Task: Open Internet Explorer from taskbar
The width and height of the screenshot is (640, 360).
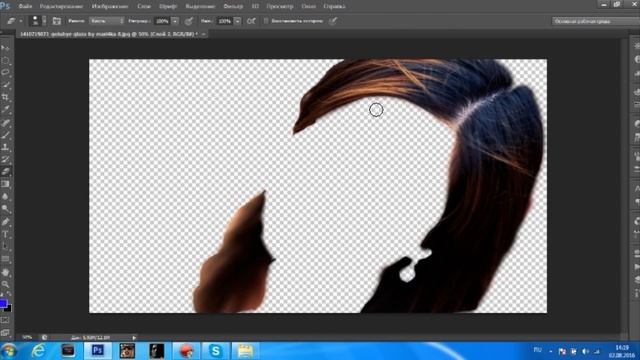Action: (x=38, y=351)
